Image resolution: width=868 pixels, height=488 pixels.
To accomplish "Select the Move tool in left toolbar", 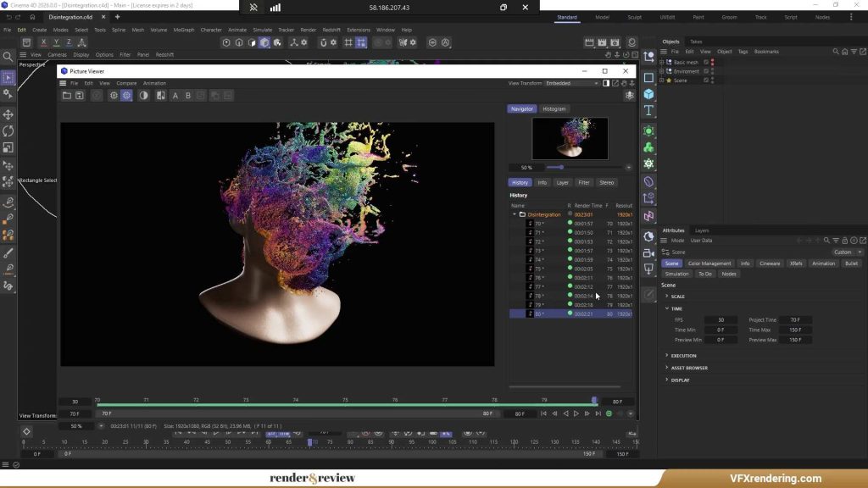I will 8,114.
